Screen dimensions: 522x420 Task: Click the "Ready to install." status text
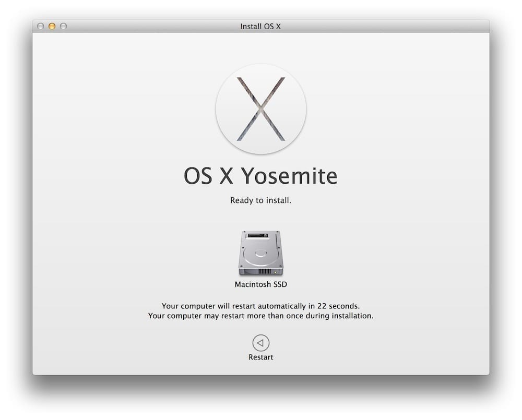pyautogui.click(x=260, y=200)
